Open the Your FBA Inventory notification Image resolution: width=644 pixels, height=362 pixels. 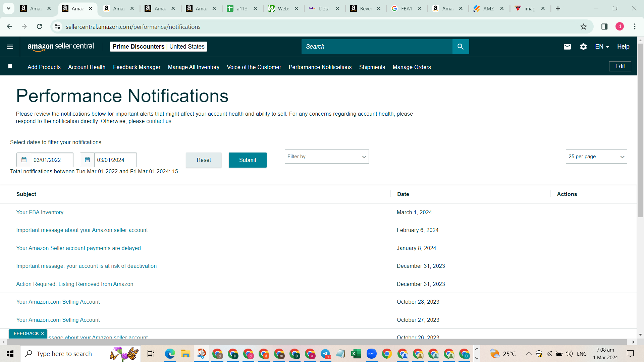(x=40, y=212)
